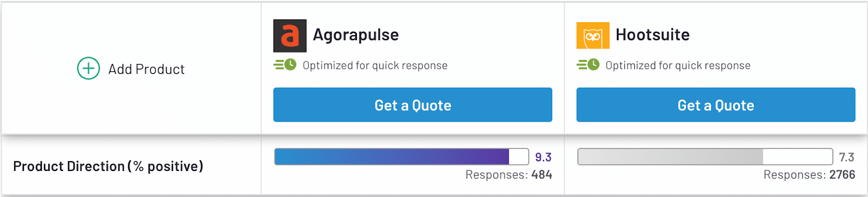Click Hootsuite's 7.3 score value
Screen dimensions: 868x197
[x=847, y=157]
